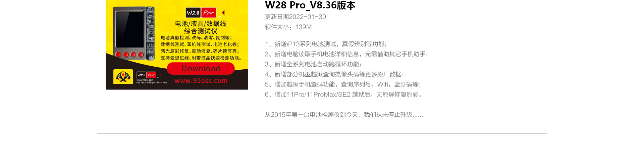Click the red triangle beside top W28 Pro
This screenshot has width=644, height=147.
[x=223, y=12]
